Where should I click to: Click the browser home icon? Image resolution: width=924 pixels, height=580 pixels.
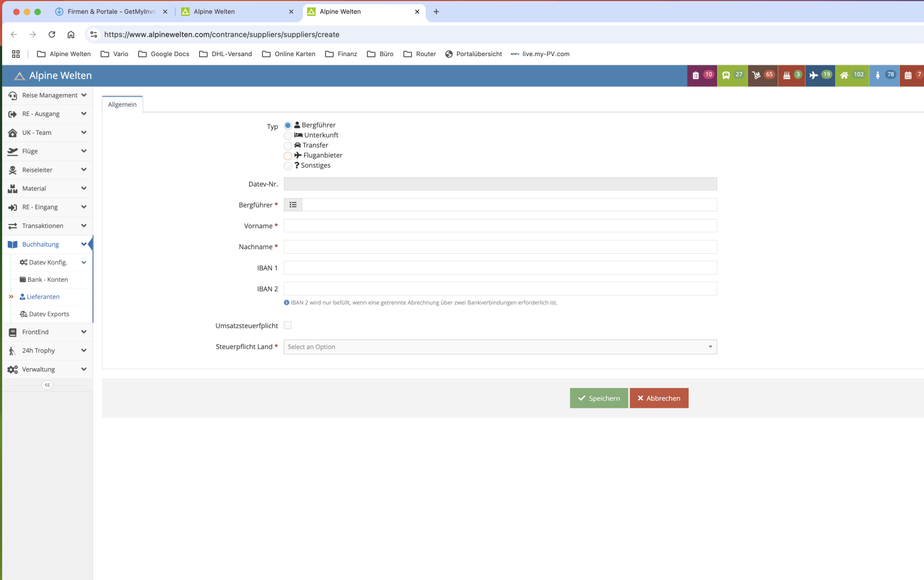(x=71, y=35)
